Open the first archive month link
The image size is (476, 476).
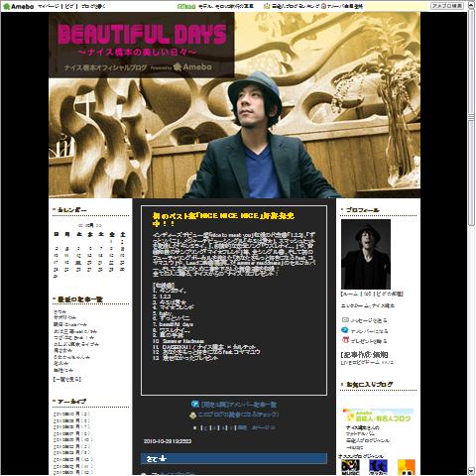[71, 414]
